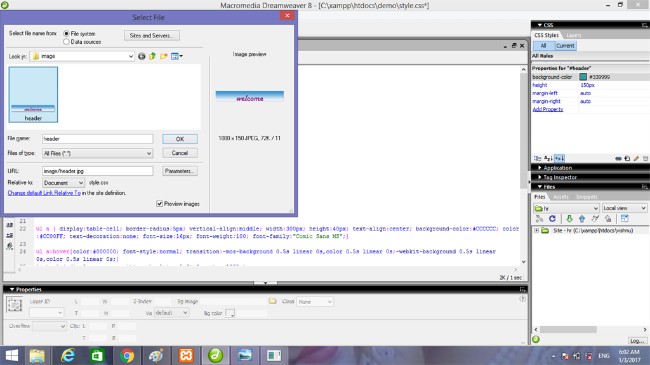
Task: Delete CSS property via trash icon
Action: (x=645, y=158)
